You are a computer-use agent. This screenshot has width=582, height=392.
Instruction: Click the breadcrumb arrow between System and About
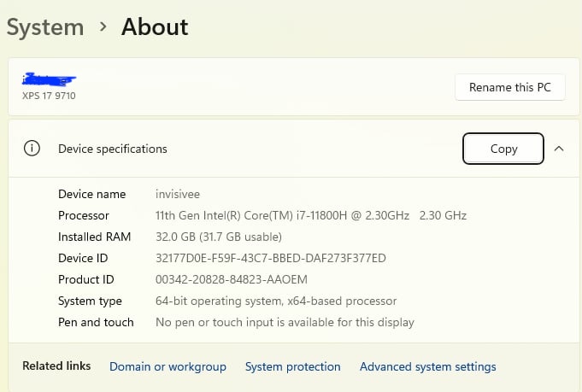(103, 27)
